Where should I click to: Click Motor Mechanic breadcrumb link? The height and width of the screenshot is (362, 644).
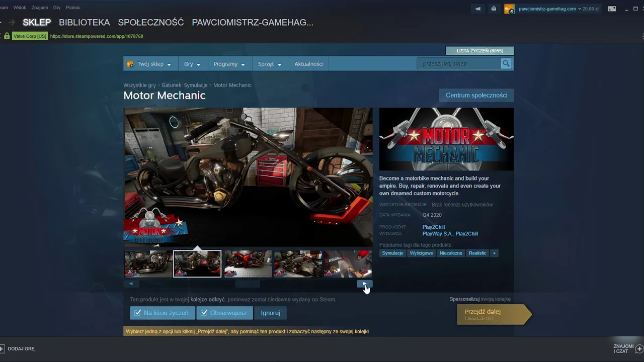[x=232, y=85]
